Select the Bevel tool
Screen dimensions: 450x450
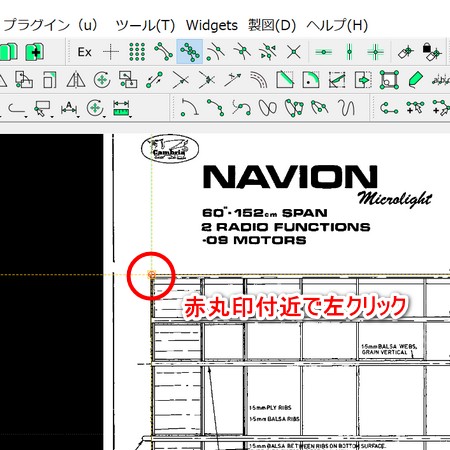285,80
